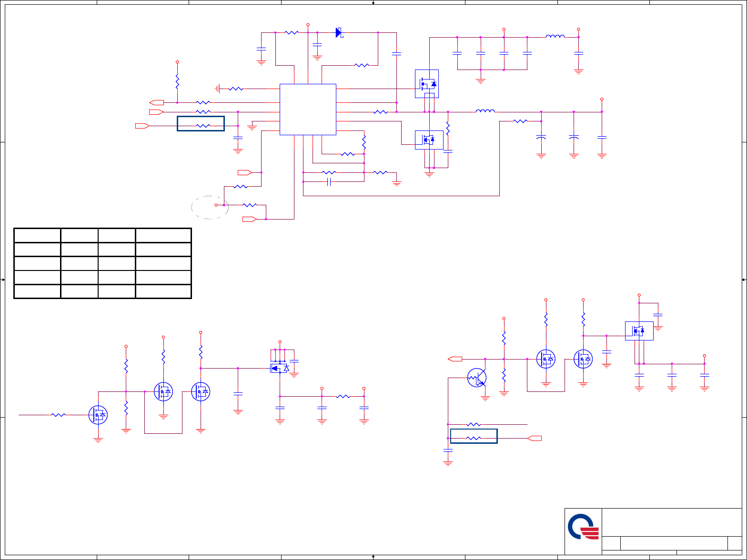
Task: Click the output port arrow below the dashed ellipse
Action: click(x=250, y=219)
